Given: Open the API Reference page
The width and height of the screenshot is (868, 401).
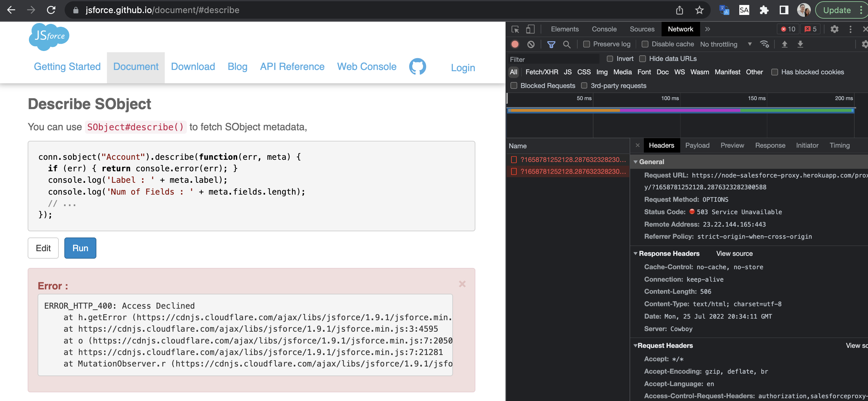Looking at the screenshot, I should (292, 67).
